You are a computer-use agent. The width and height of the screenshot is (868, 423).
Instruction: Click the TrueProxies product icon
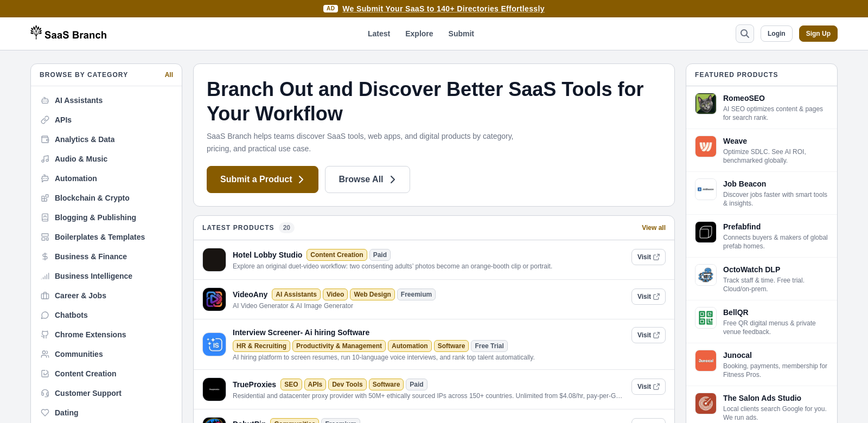click(214, 389)
